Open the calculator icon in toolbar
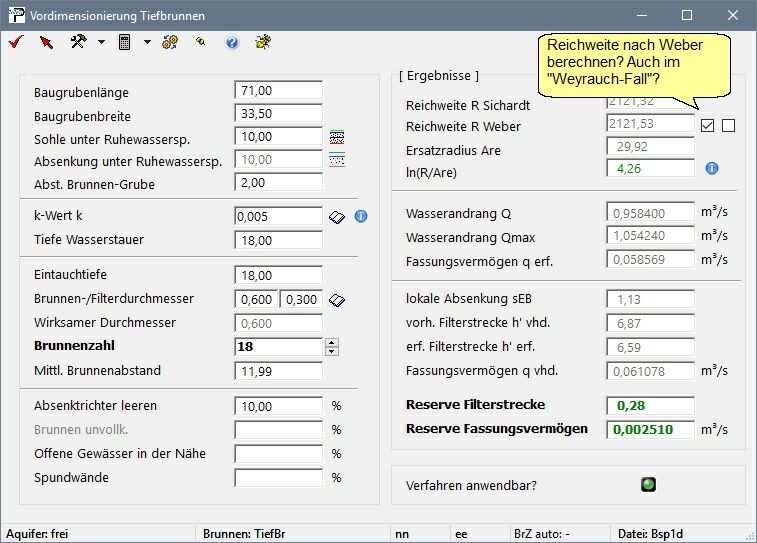757x543 pixels. [x=125, y=42]
